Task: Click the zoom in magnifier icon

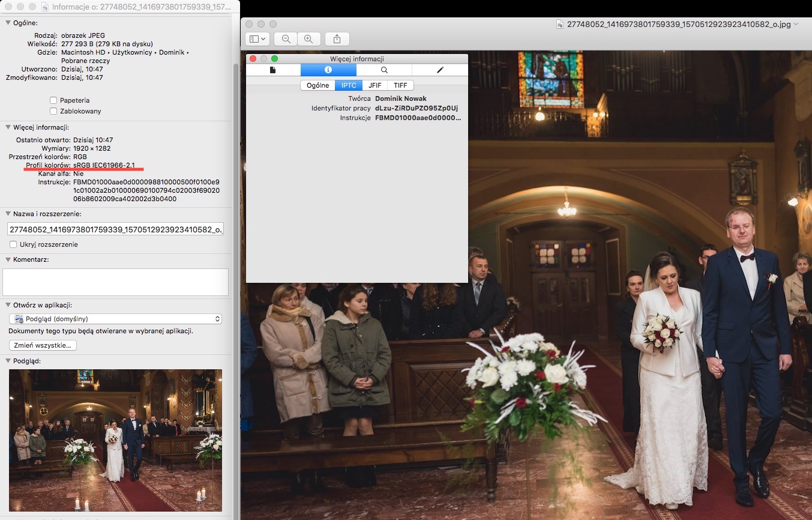Action: click(x=308, y=39)
